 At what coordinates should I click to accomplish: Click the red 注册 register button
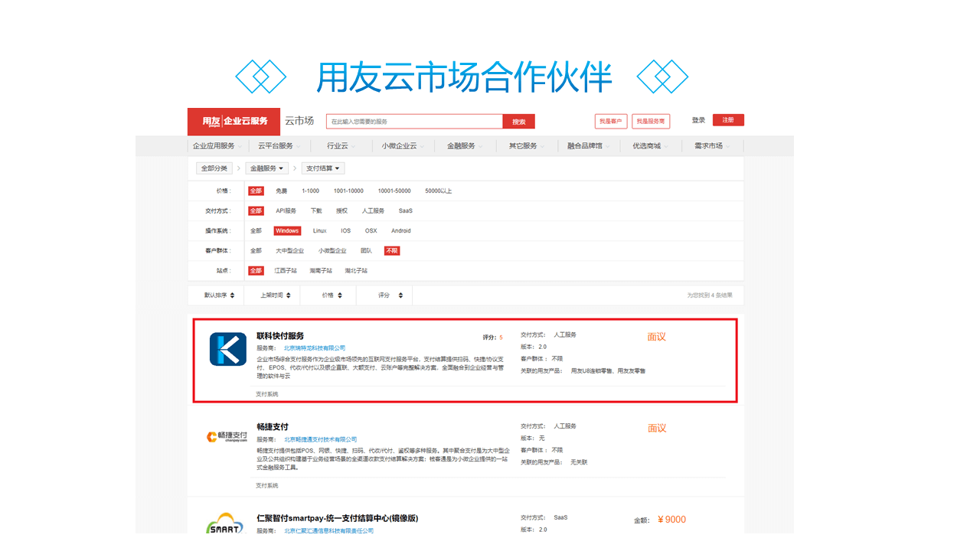tap(728, 120)
